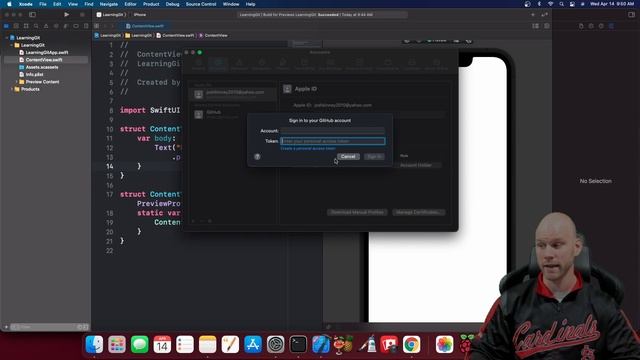Cancel the GitHub sign-in dialog
This screenshot has height=360, width=640.
348,157
